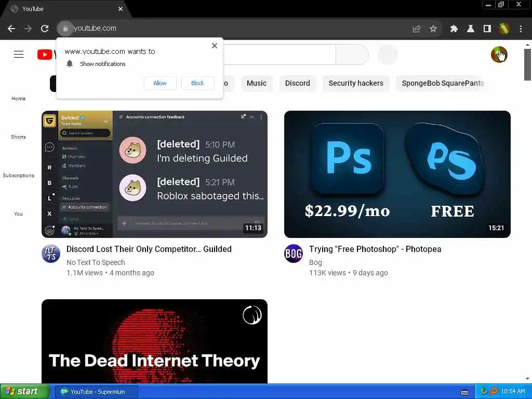This screenshot has width=532, height=399.
Task: Open Shorts in the sidebar
Action: tap(18, 137)
